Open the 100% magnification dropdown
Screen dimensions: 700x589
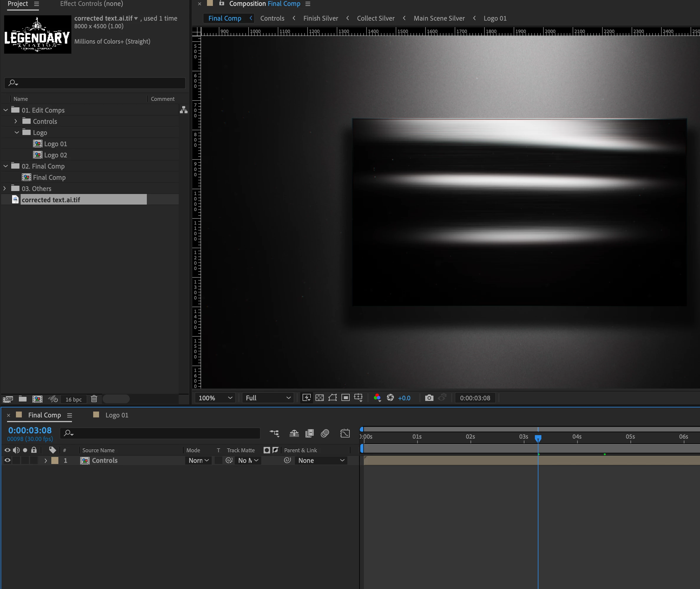[216, 398]
